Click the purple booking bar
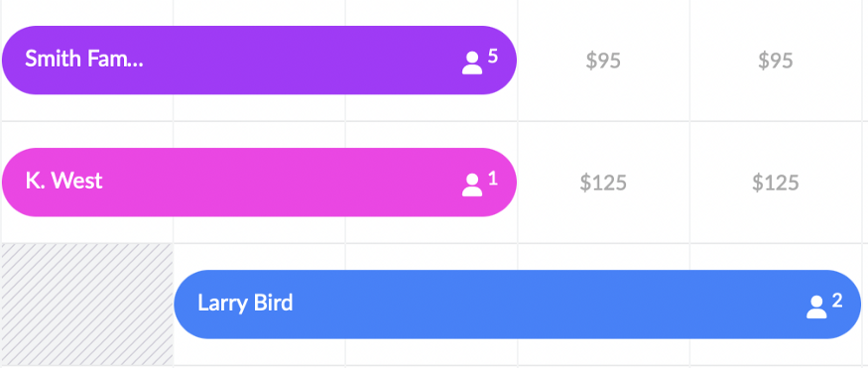This screenshot has height=368, width=868. pos(259,60)
